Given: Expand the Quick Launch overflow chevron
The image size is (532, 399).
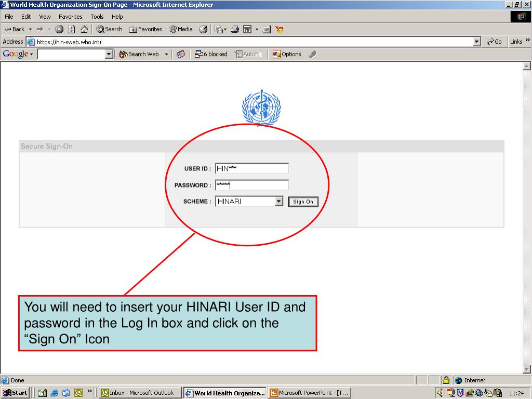Looking at the screenshot, I should pyautogui.click(x=89, y=391).
